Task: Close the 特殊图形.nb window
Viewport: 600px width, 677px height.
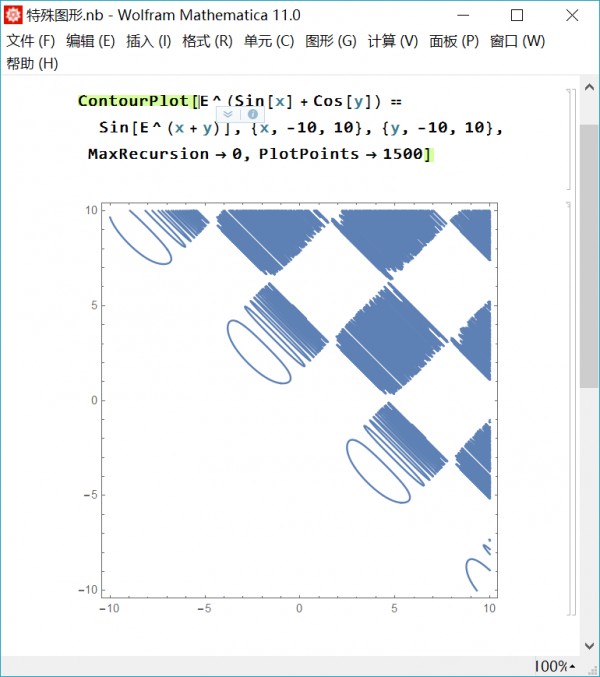Action: click(x=572, y=16)
